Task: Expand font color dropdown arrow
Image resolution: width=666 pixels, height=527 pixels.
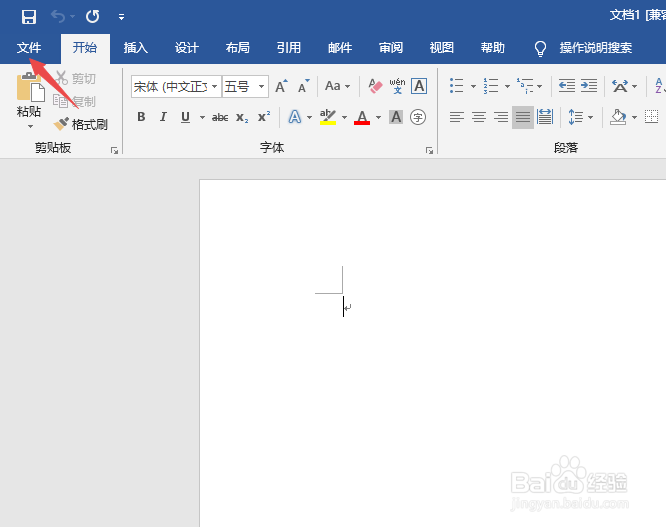Action: coord(378,117)
